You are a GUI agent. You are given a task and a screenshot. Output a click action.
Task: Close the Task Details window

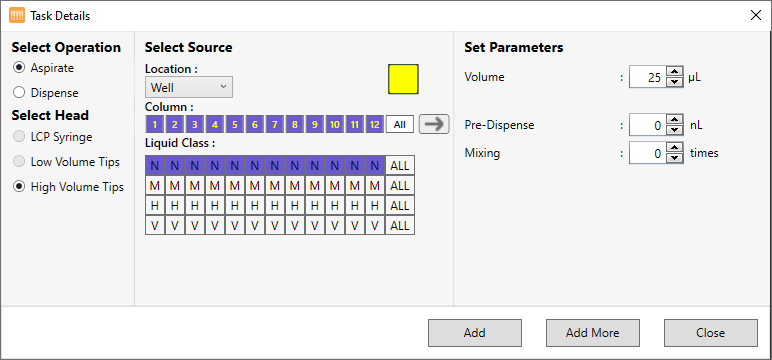tap(756, 15)
